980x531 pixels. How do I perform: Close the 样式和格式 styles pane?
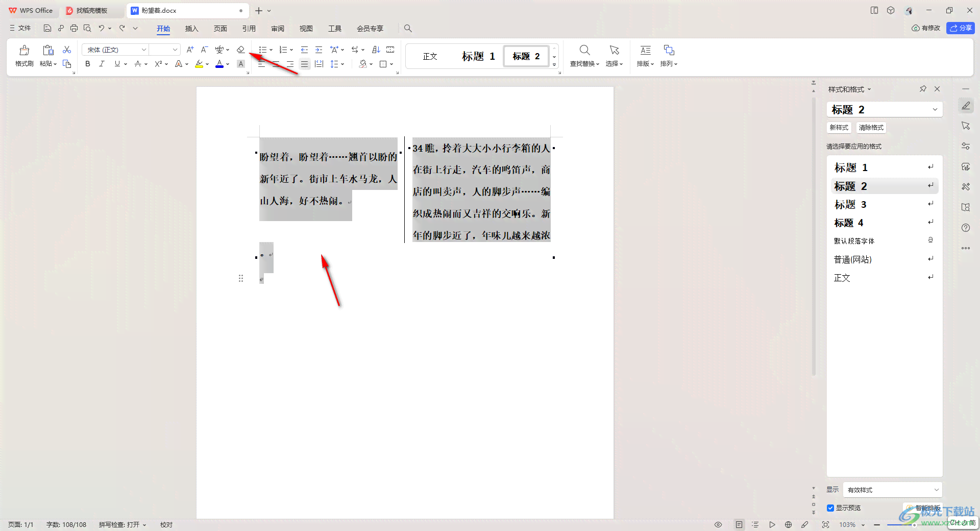937,89
